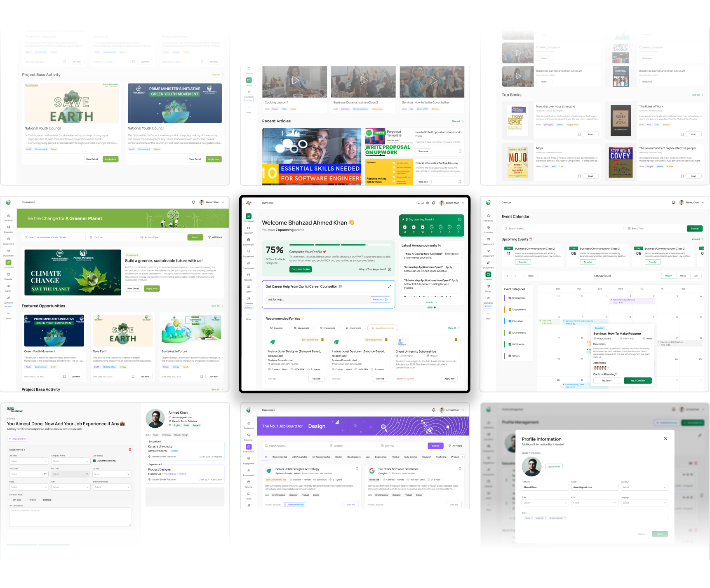Expand the Employment Type select field
710x588 pixels.
click(x=112, y=487)
